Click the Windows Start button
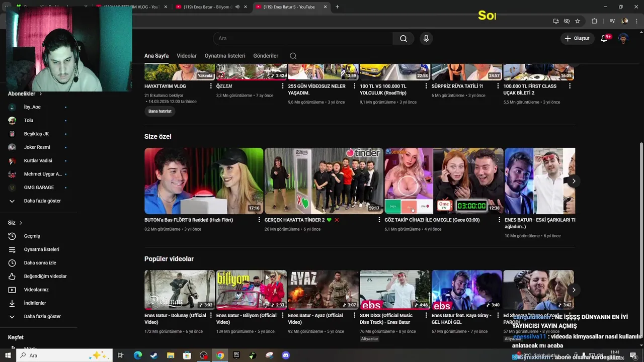 8,355
